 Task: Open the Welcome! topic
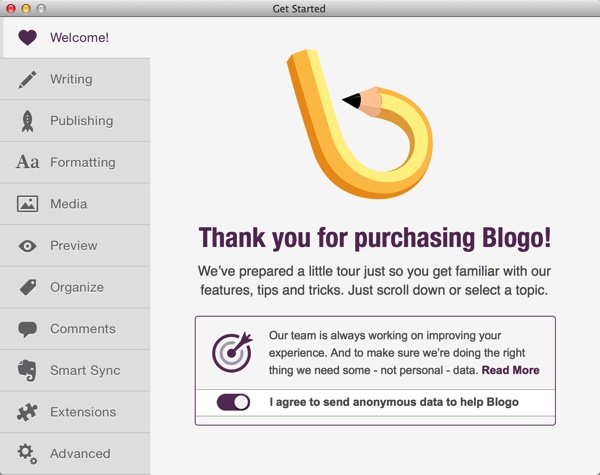point(80,38)
